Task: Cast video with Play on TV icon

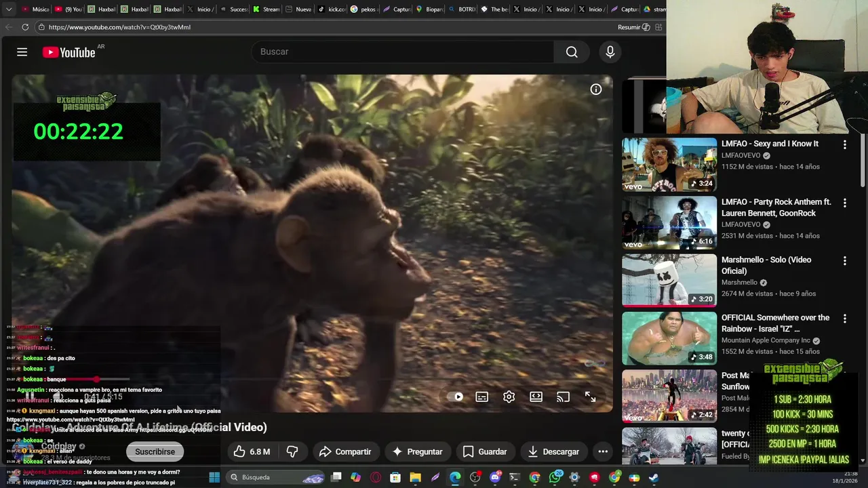Action: coord(563,397)
